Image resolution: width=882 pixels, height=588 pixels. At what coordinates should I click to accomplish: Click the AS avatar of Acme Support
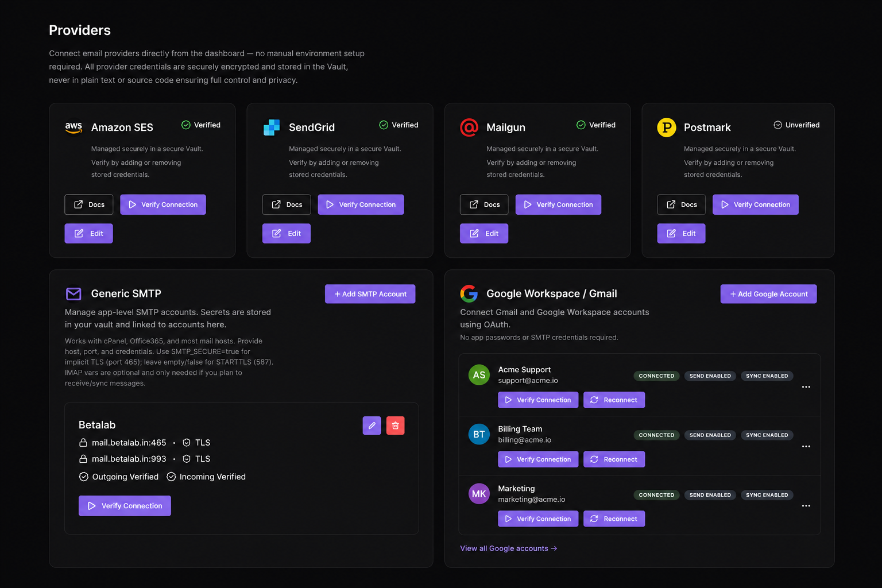[479, 375]
